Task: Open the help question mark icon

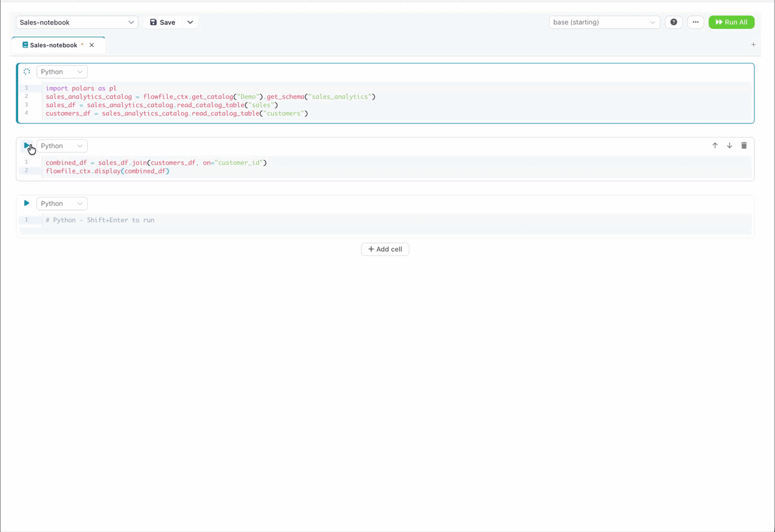Action: [674, 22]
